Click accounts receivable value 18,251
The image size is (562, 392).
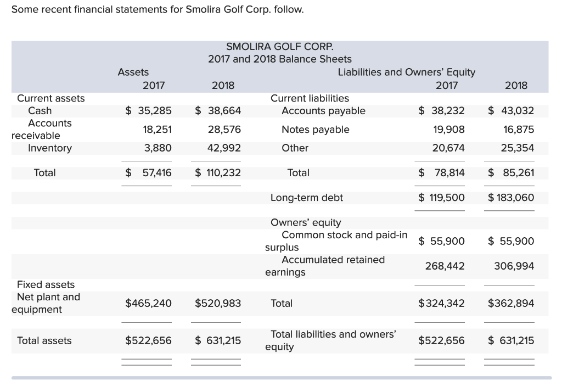[158, 130]
